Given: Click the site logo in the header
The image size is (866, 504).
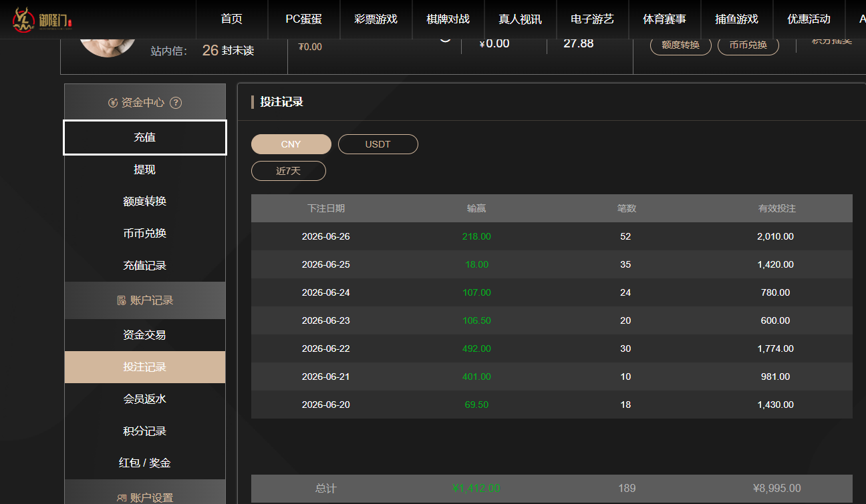Looking at the screenshot, I should point(41,19).
